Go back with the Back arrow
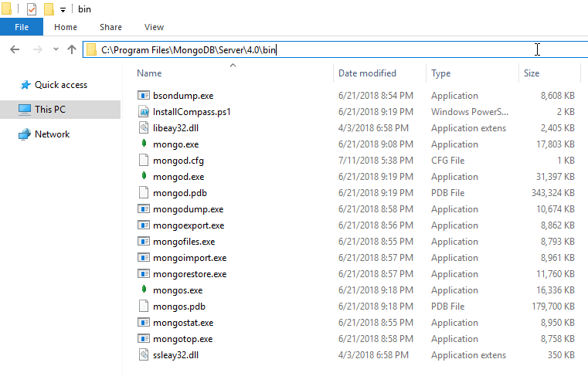This screenshot has height=376, width=588. pyautogui.click(x=15, y=49)
